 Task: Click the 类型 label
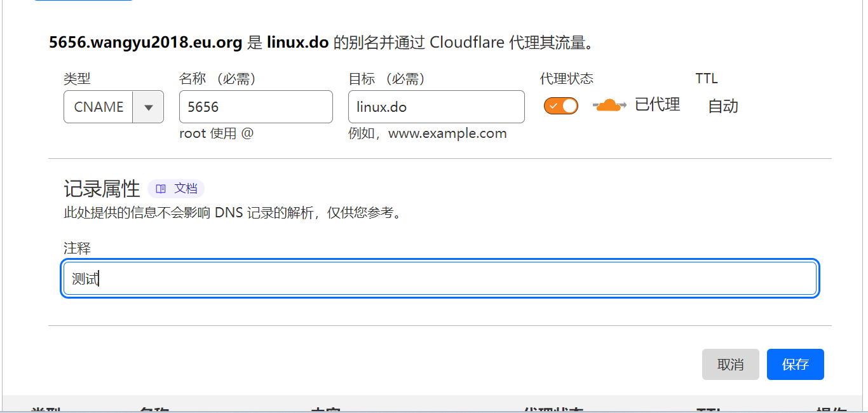pos(77,79)
